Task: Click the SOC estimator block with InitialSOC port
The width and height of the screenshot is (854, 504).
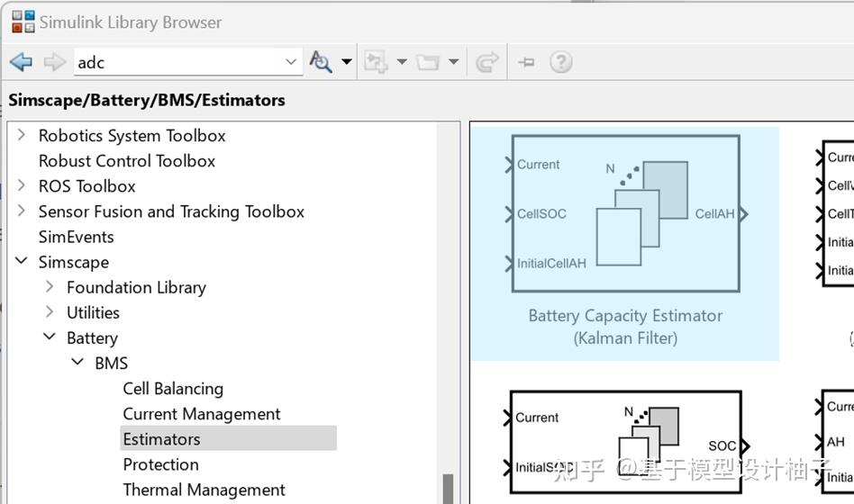Action: tap(626, 442)
